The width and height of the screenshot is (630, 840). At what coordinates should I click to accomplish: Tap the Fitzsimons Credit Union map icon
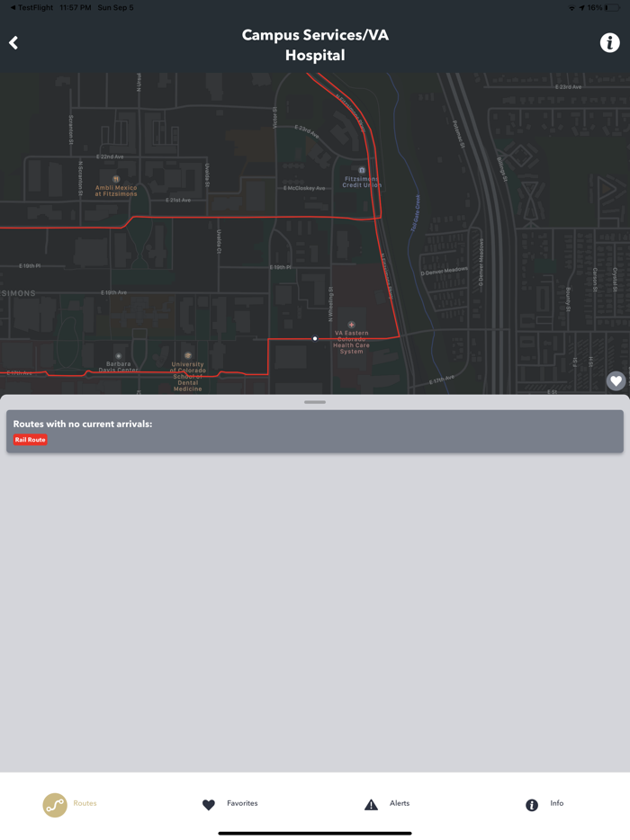(x=362, y=170)
